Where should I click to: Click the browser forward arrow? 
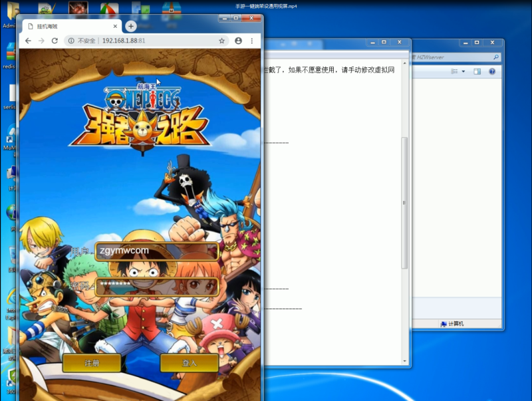click(41, 41)
